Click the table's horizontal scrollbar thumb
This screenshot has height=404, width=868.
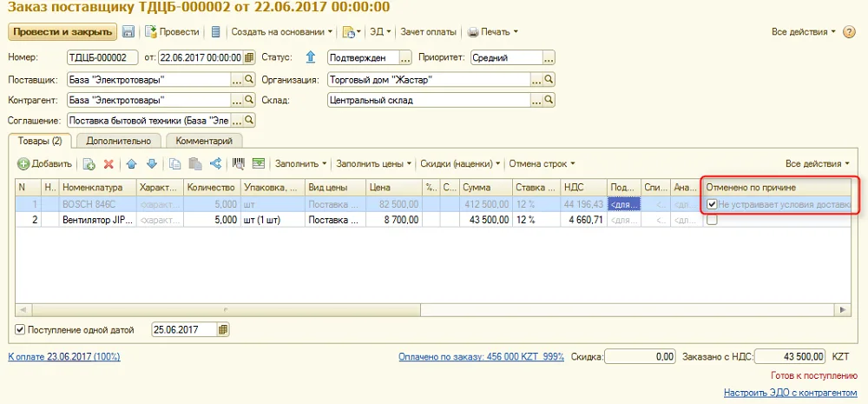pos(226,309)
